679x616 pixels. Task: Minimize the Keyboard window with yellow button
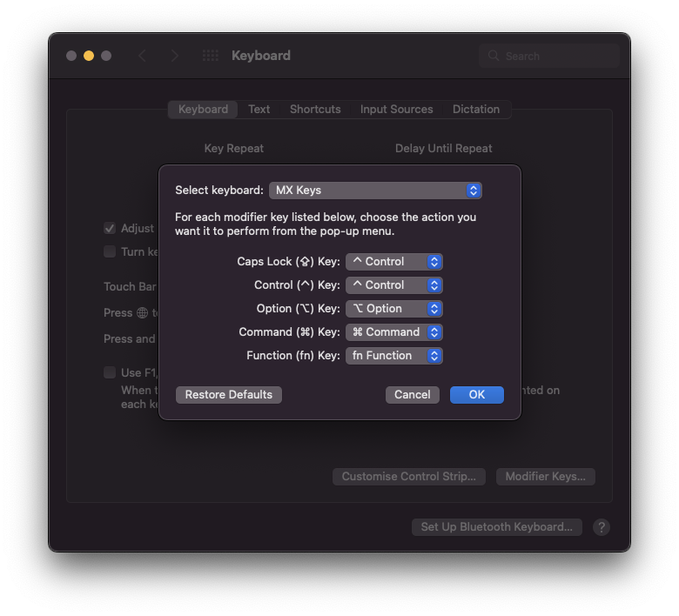89,56
